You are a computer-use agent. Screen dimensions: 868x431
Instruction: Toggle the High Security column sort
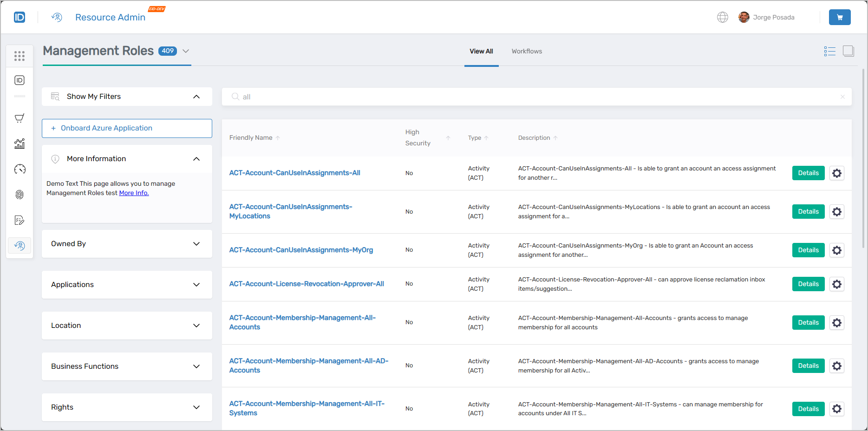coord(447,137)
